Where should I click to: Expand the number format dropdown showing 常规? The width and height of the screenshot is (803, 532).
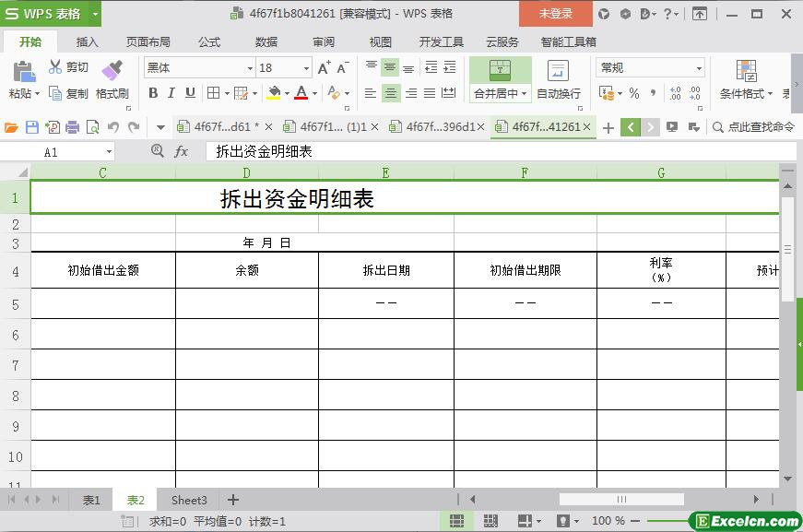699,68
